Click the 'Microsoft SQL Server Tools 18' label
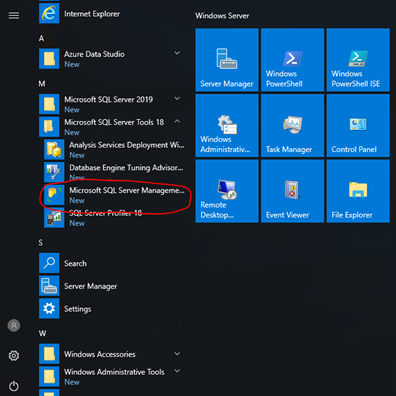The height and width of the screenshot is (396, 396). 114,122
